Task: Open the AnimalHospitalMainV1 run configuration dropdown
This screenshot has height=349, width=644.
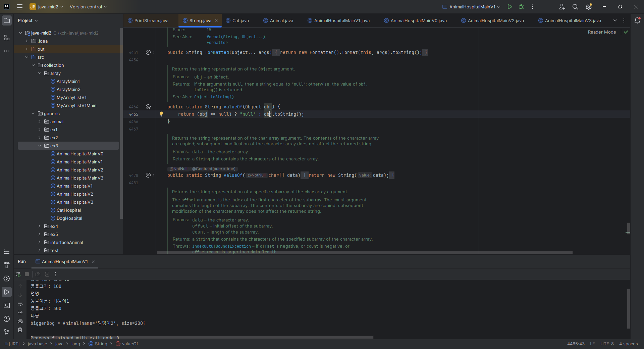Action: (x=472, y=7)
